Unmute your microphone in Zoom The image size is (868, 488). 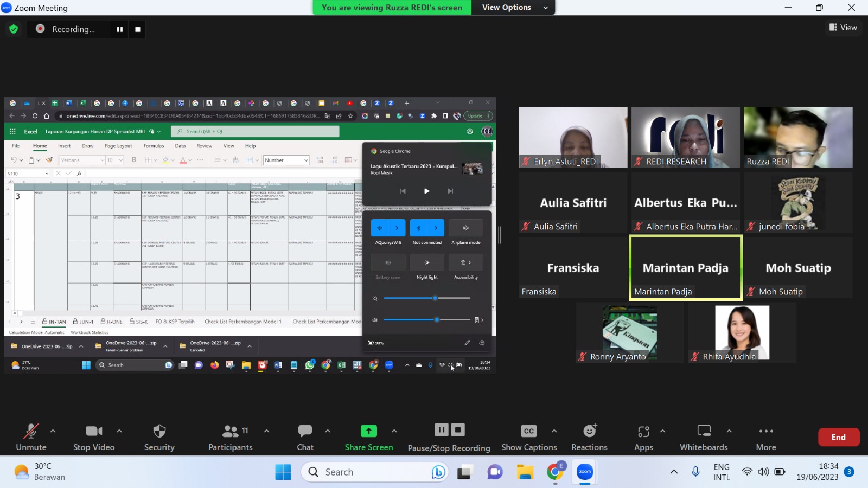[31, 437]
